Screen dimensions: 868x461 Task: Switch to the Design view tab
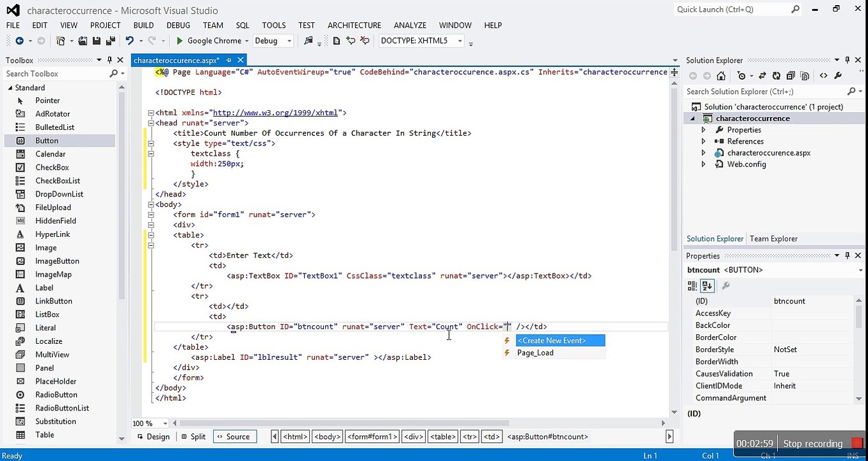(152, 437)
